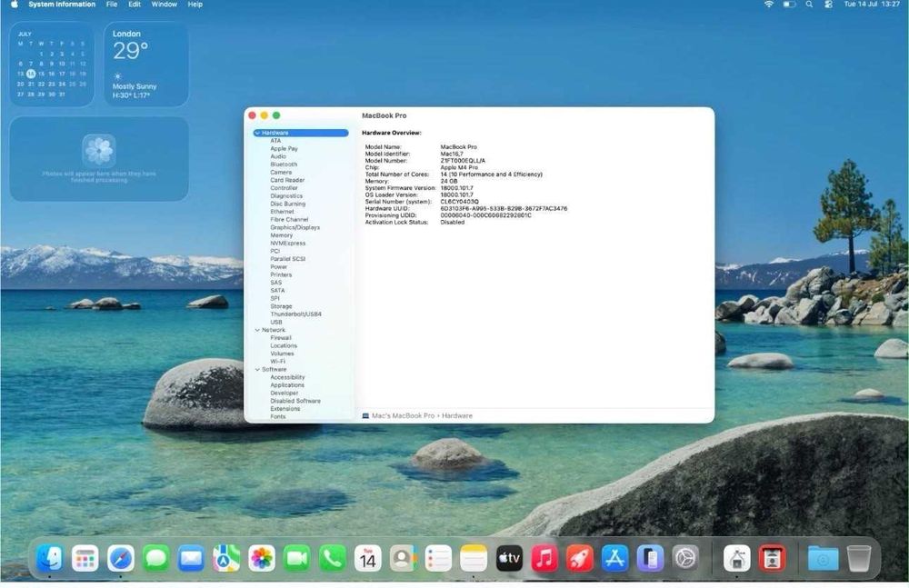
Task: Click the Wi-Fi status icon in menu bar
Action: pos(769,4)
